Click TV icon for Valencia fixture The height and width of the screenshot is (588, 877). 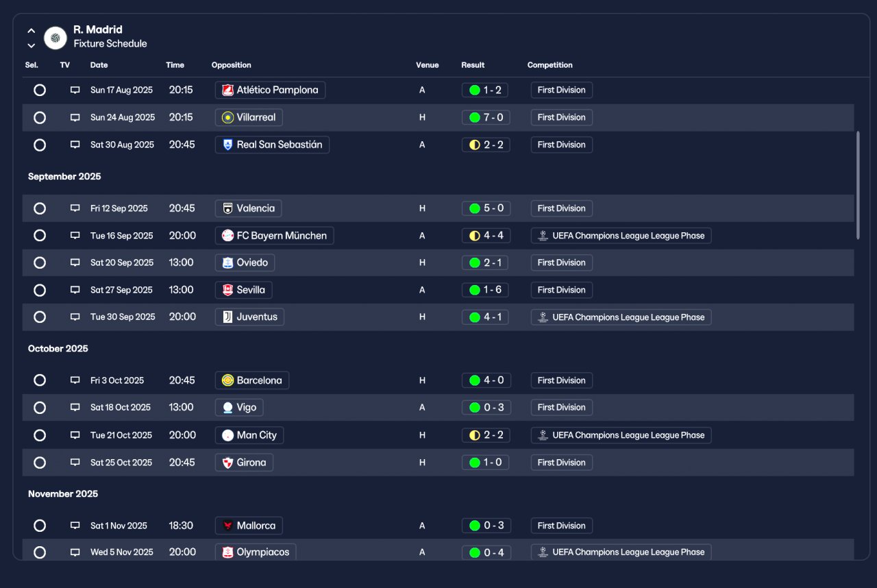[x=75, y=208]
